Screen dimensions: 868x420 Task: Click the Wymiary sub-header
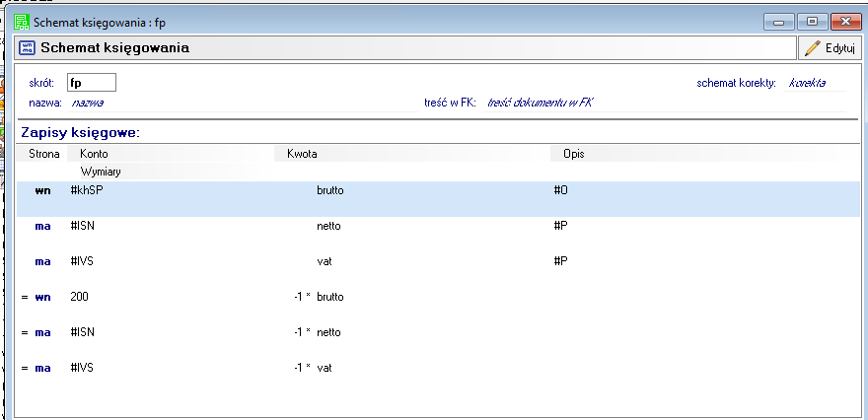pos(101,171)
